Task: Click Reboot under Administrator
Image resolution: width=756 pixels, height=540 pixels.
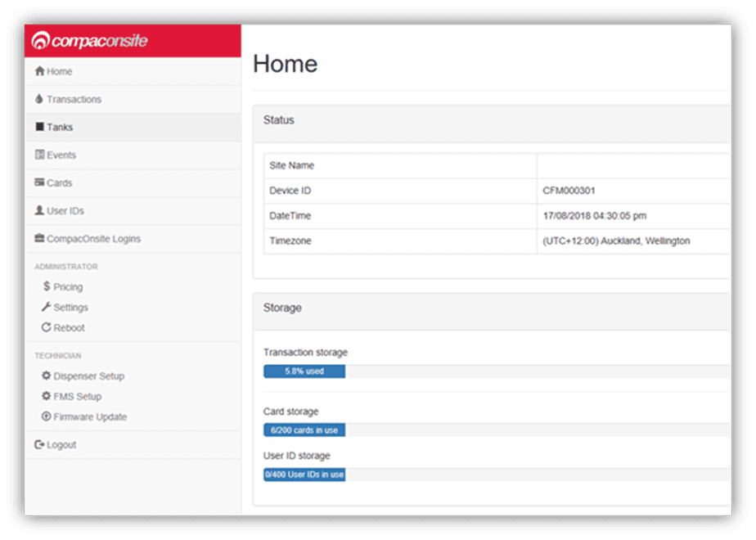Action: click(x=69, y=328)
